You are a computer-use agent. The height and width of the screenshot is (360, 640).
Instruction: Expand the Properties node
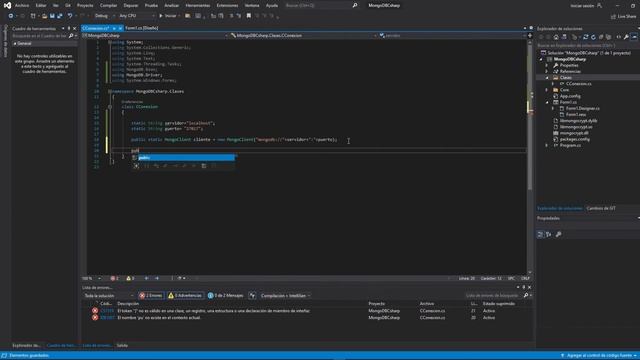coord(547,65)
